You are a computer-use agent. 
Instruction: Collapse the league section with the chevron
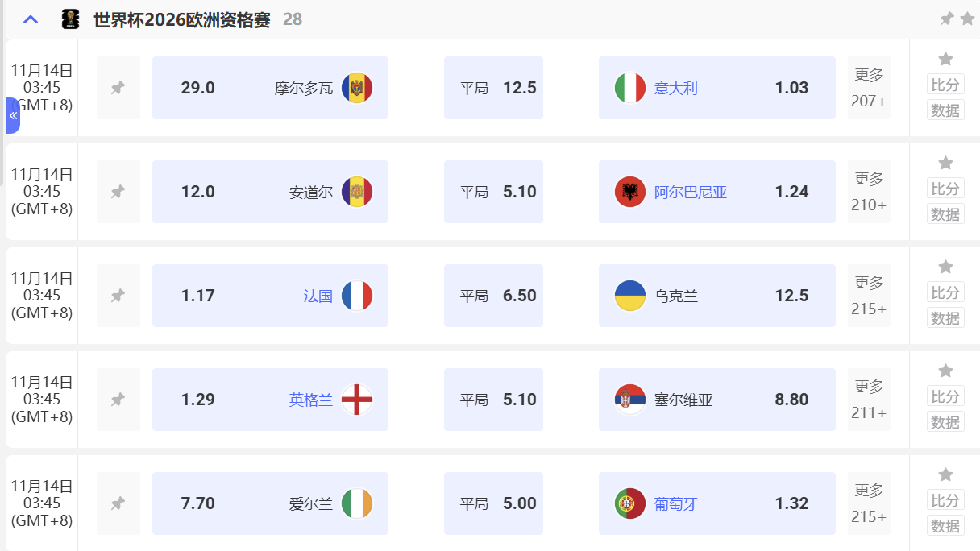click(x=30, y=19)
